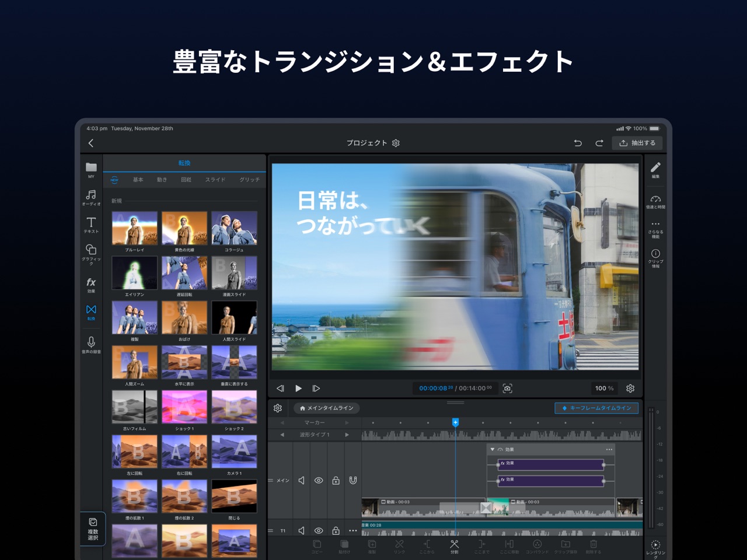Open the グラフィック graphics panel
The width and height of the screenshot is (747, 560).
91,254
